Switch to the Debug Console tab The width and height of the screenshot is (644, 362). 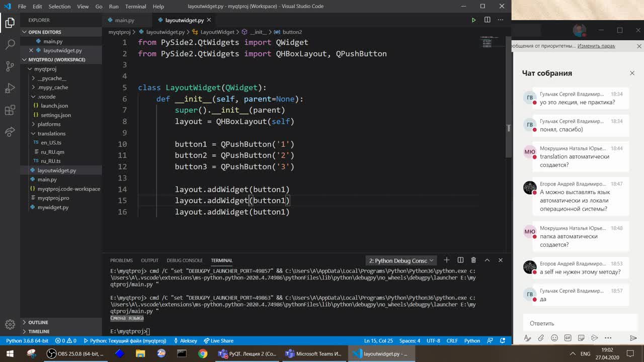185,260
